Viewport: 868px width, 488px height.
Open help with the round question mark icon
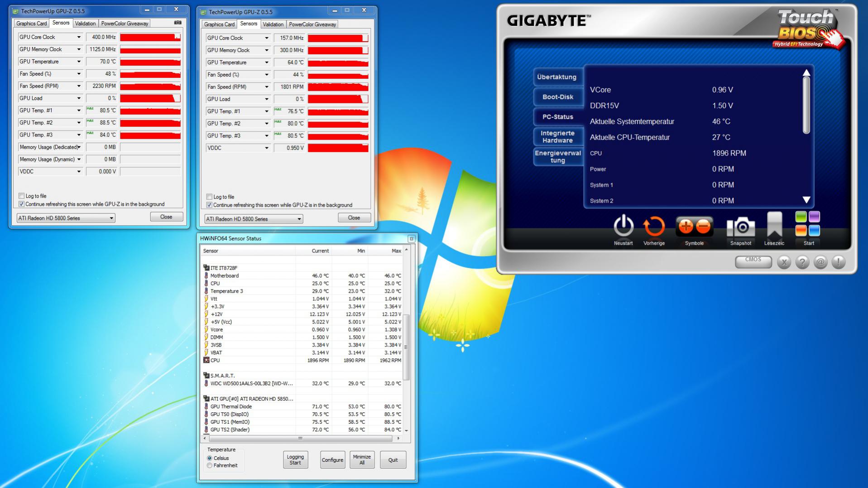point(802,262)
